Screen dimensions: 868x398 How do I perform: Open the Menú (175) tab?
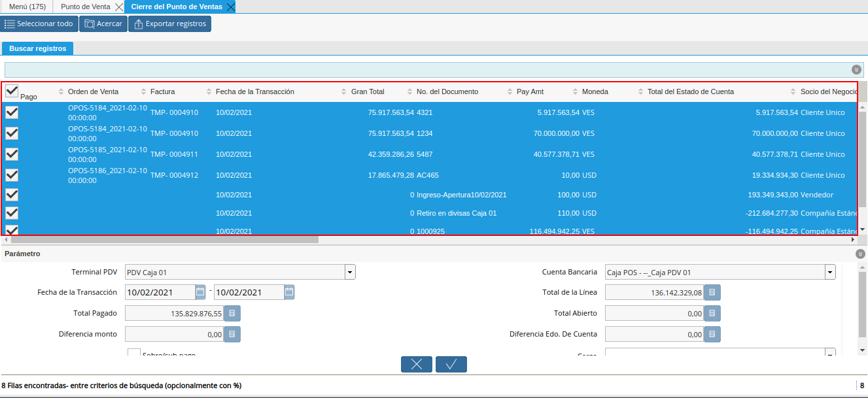(x=27, y=7)
